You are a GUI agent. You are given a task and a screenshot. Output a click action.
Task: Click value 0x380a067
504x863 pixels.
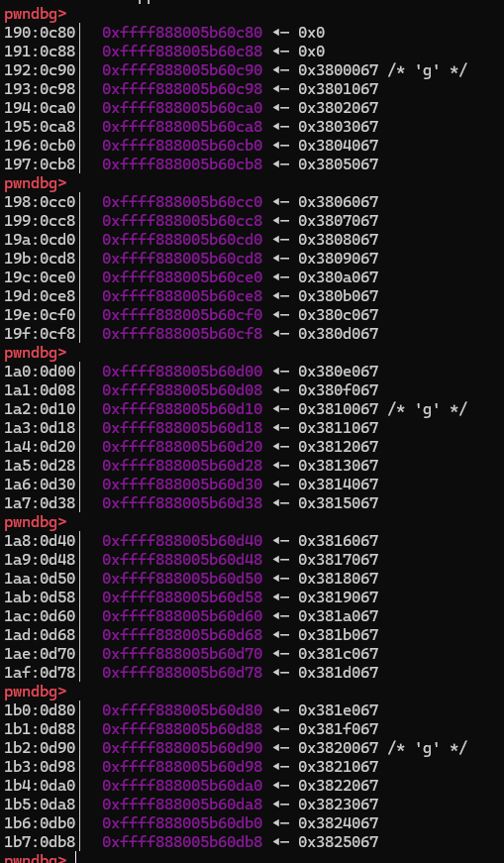click(339, 276)
